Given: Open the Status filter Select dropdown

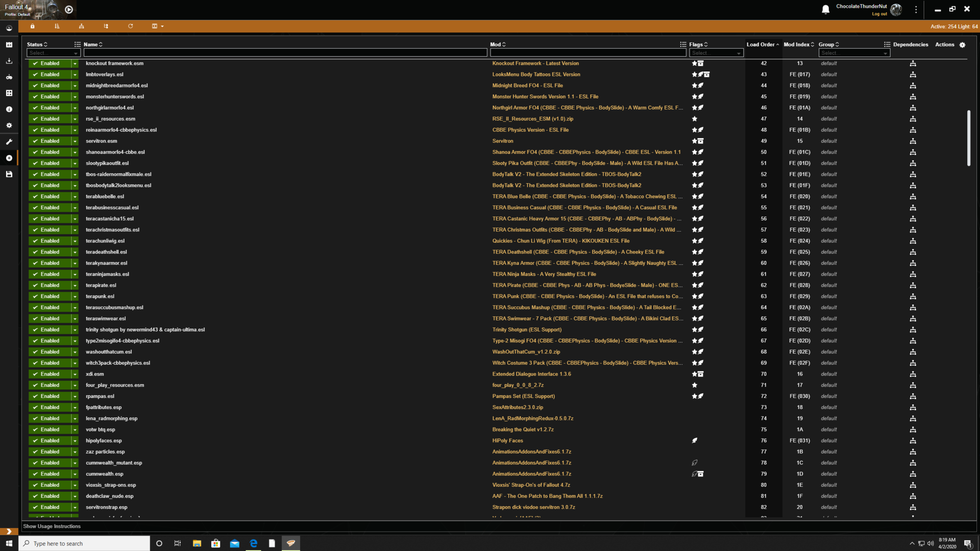Looking at the screenshot, I should [x=54, y=53].
